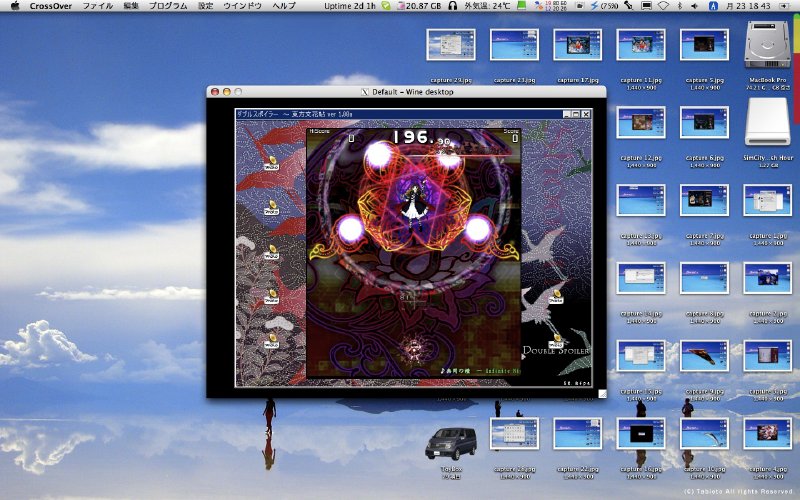The image size is (800, 500).
Task: Select the capture 12.jpg thumbnail
Action: [641, 122]
